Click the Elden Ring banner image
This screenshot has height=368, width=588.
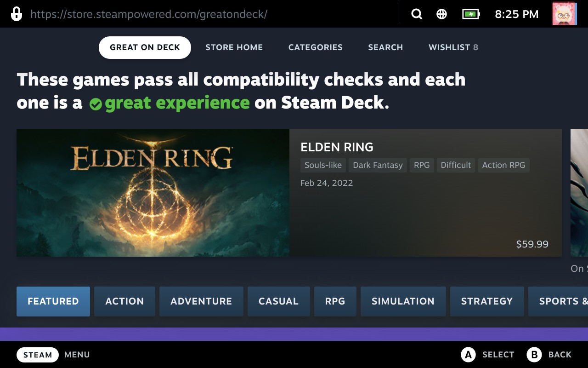tap(153, 192)
